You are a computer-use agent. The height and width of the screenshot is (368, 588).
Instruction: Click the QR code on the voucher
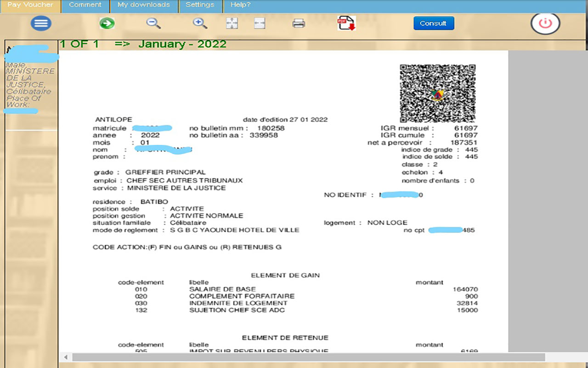pyautogui.click(x=437, y=93)
